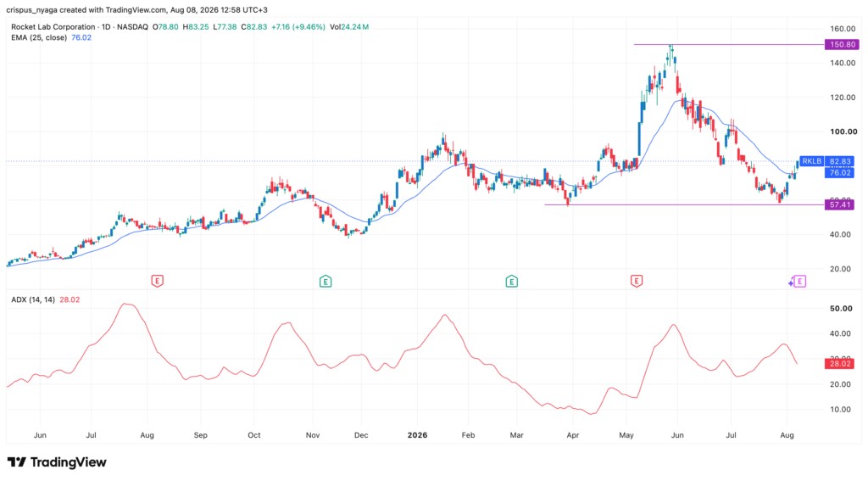This screenshot has height=481, width=868.
Task: Click the Sep label on the time axis
Action: [200, 435]
